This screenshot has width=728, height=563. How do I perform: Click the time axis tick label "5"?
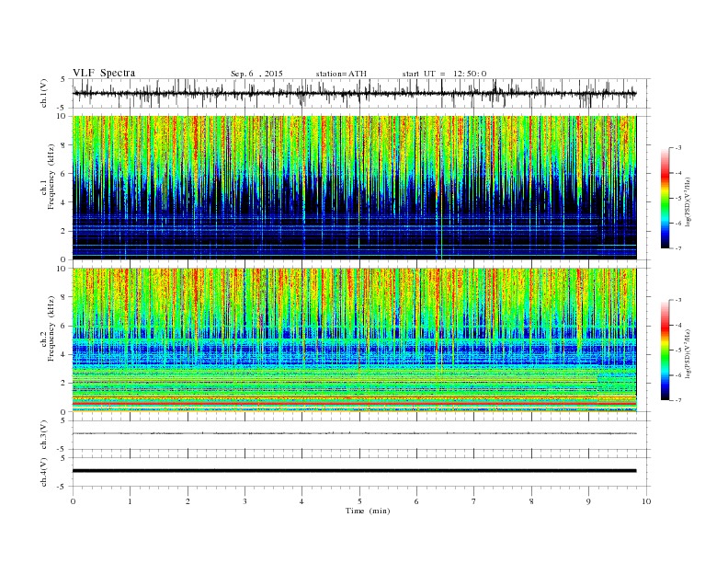click(359, 501)
